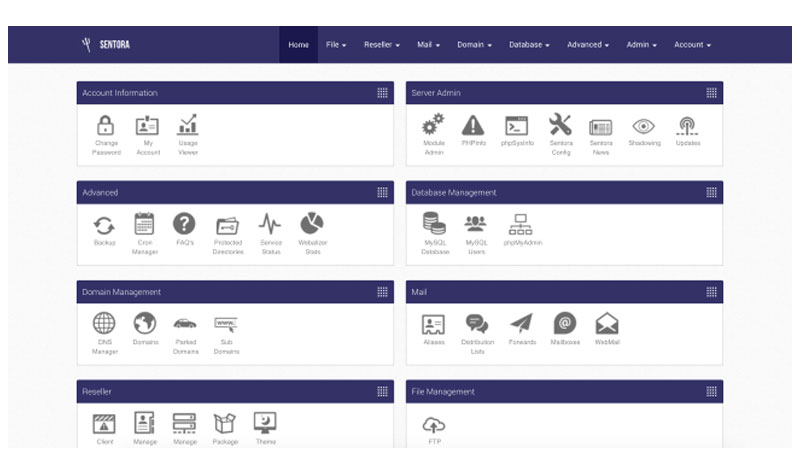Open the Account dropdown menu
Screen dimensions: 800x470
click(692, 45)
